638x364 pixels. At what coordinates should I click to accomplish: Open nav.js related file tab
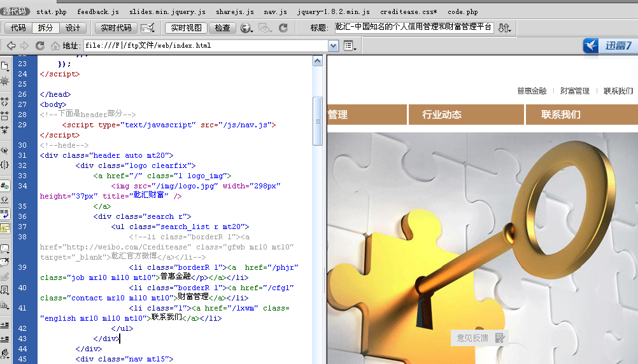pos(276,12)
